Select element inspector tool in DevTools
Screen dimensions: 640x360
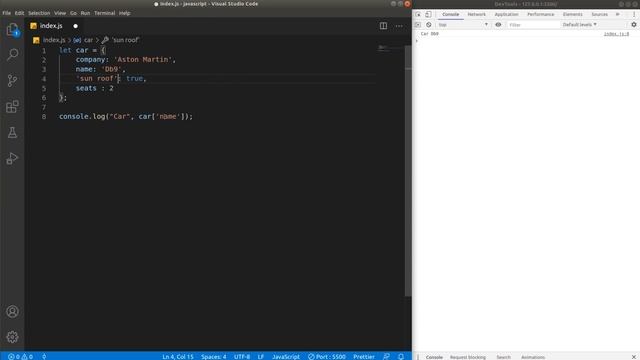[x=418, y=14]
